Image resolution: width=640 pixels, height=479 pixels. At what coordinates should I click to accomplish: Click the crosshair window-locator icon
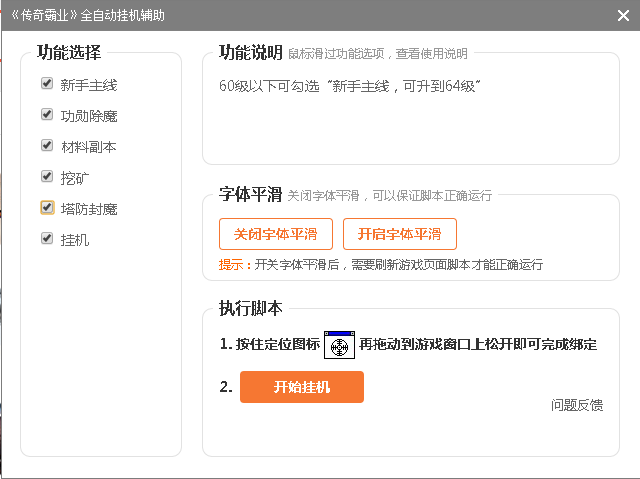pyautogui.click(x=339, y=345)
